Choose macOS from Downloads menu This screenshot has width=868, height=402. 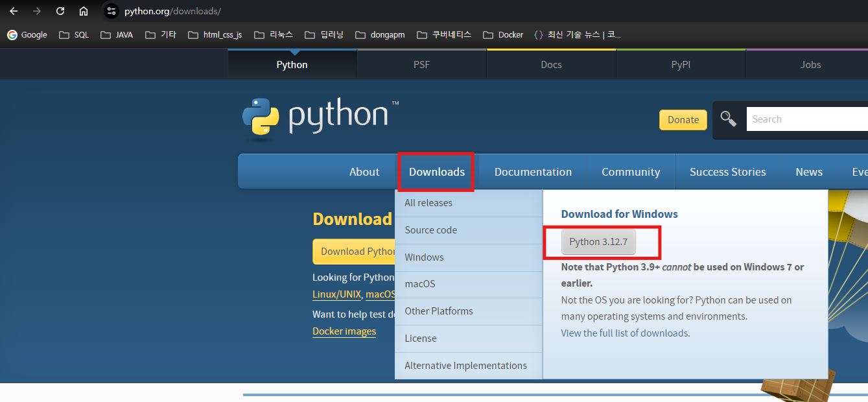pyautogui.click(x=469, y=284)
